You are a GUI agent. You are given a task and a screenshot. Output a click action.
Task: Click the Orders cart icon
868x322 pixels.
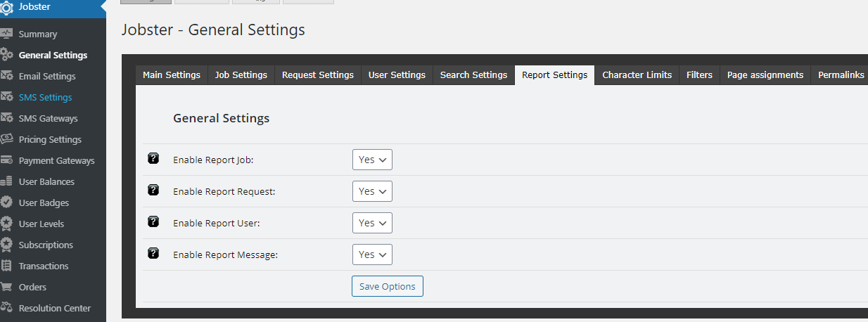pos(6,287)
